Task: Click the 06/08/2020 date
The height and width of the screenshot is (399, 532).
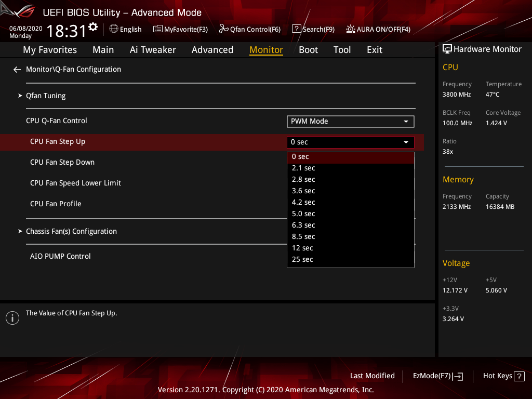Action: pos(26,29)
